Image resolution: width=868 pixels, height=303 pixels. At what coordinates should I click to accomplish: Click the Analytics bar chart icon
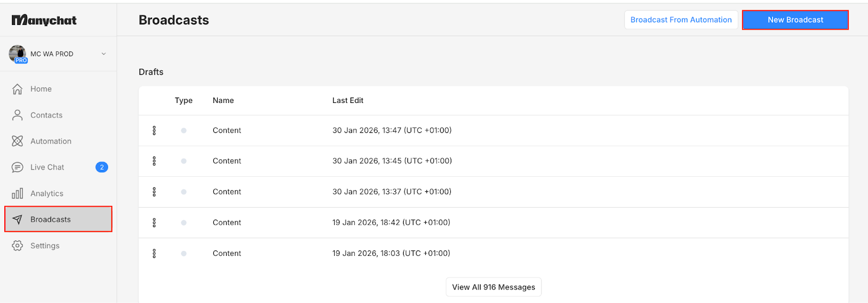click(x=17, y=194)
